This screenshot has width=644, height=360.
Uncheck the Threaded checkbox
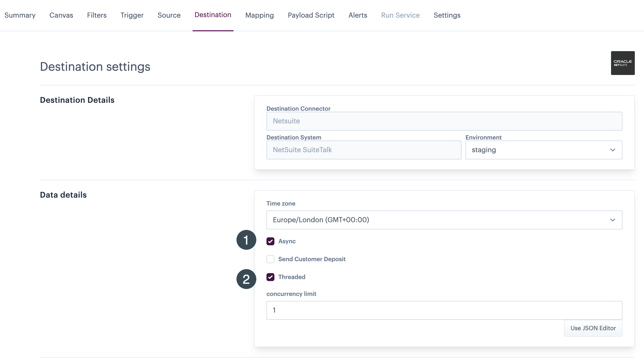(270, 277)
